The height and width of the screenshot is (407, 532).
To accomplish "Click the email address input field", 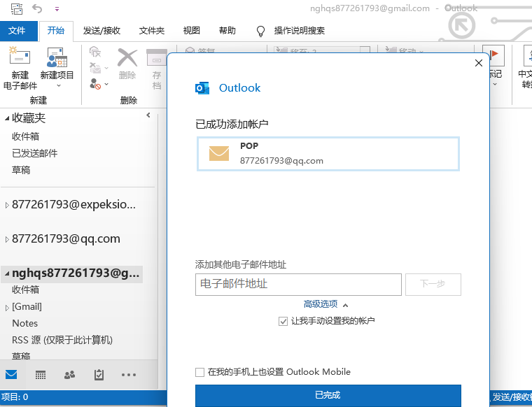I will pyautogui.click(x=298, y=285).
